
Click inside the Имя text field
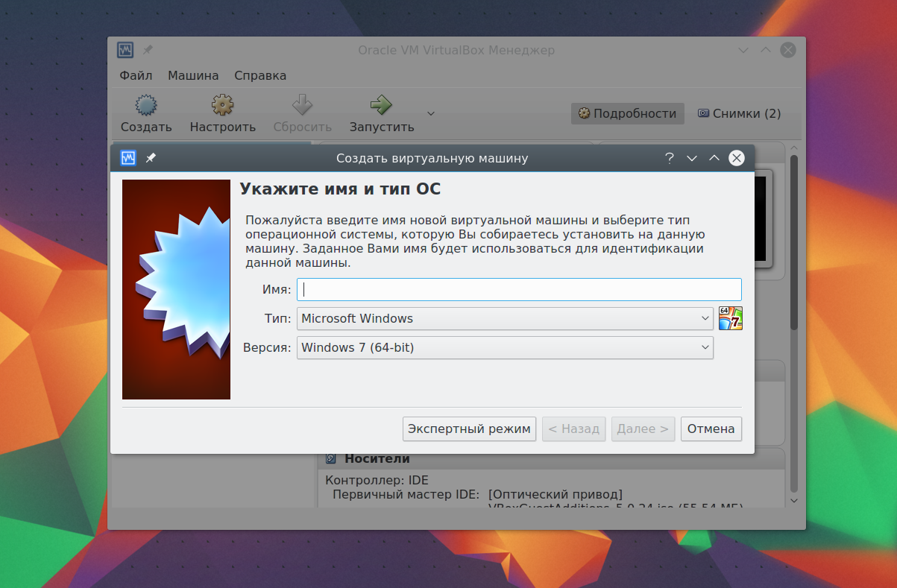pos(519,289)
